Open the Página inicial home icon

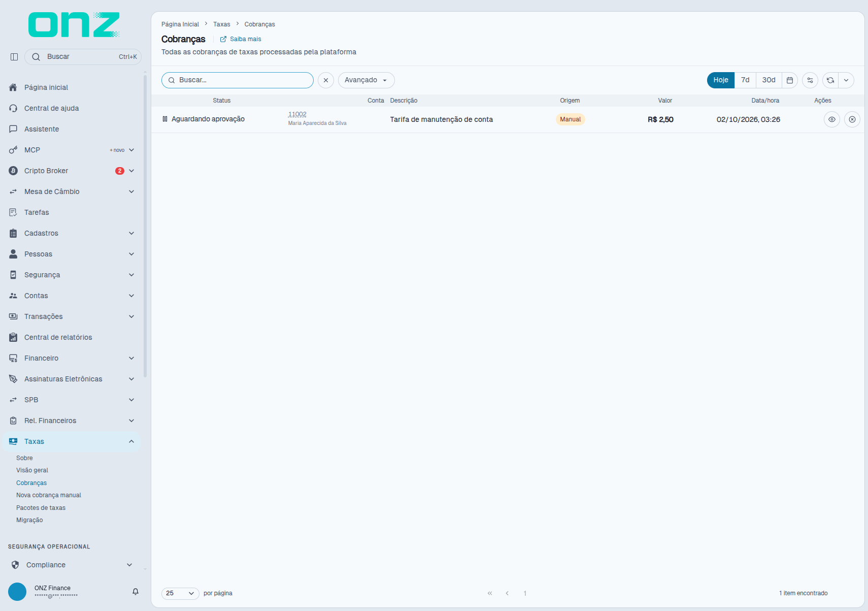tap(13, 87)
